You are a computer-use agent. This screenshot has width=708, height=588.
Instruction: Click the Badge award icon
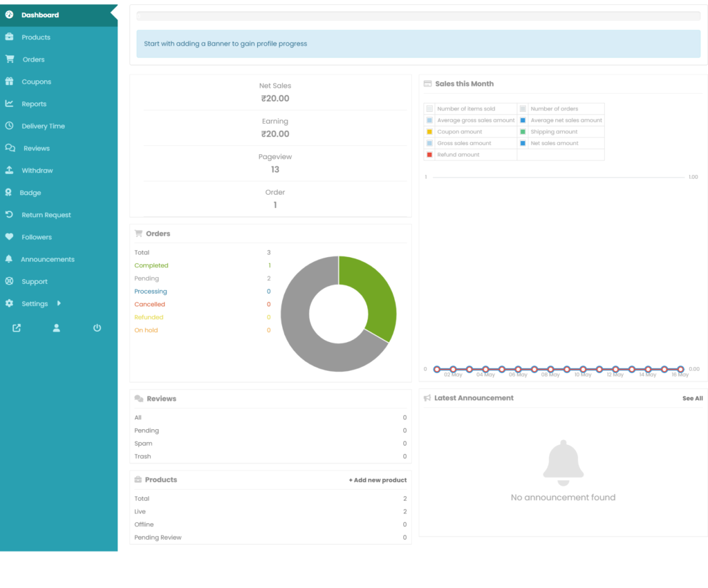point(8,192)
